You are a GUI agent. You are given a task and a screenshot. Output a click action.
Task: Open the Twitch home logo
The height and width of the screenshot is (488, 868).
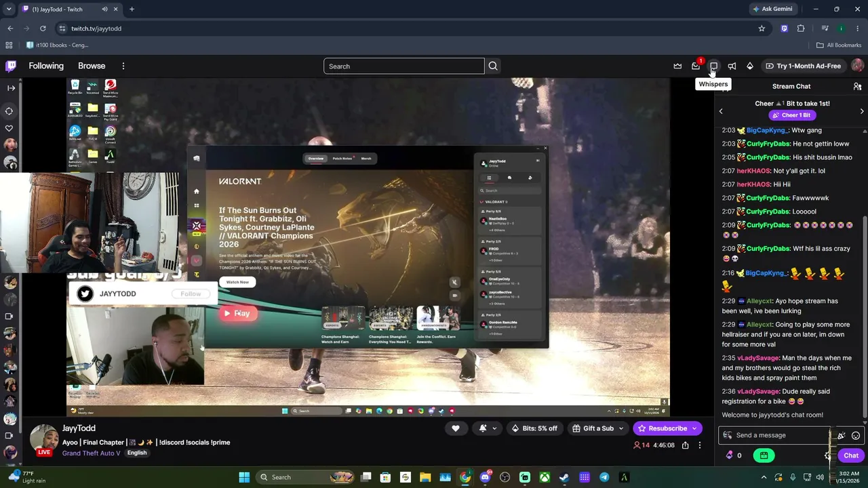click(x=11, y=66)
